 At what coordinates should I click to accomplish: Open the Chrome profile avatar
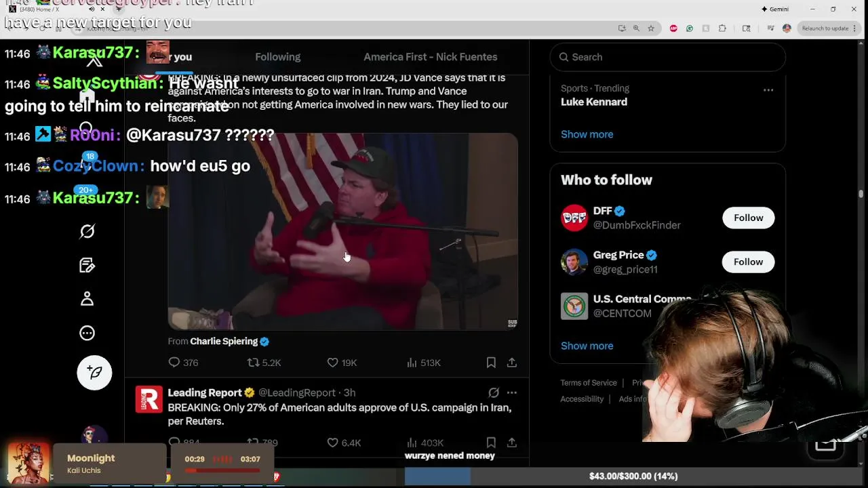click(x=787, y=28)
